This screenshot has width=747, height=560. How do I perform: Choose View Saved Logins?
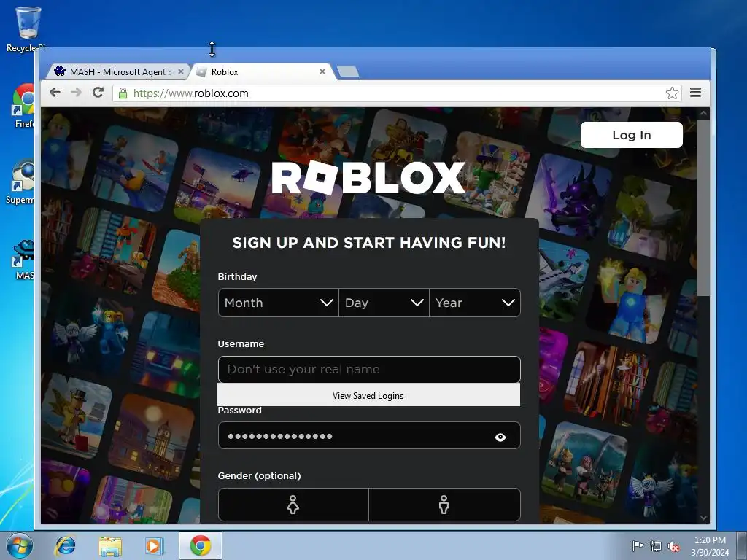(x=368, y=395)
